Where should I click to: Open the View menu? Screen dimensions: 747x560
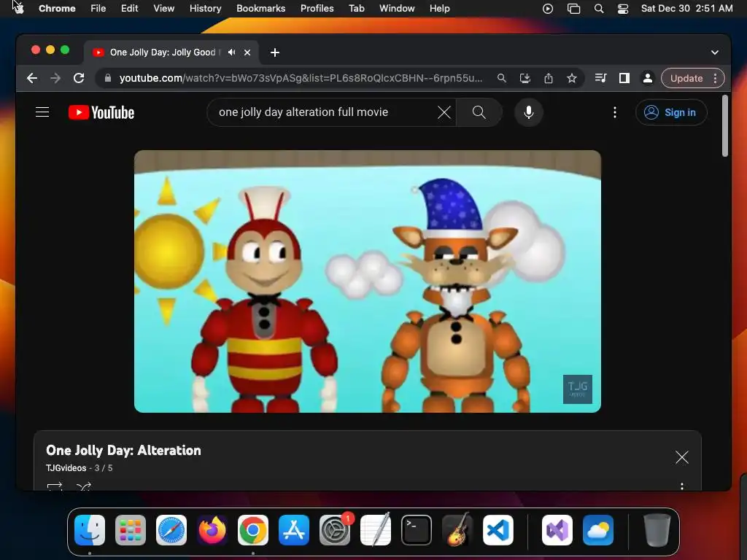[x=164, y=9]
